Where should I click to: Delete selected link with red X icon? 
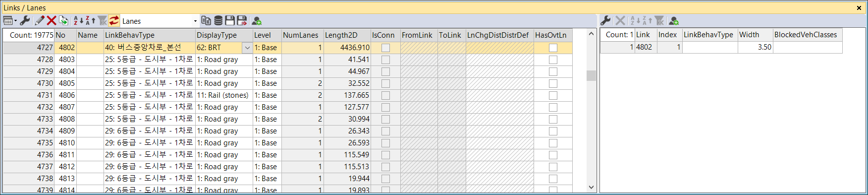(52, 21)
